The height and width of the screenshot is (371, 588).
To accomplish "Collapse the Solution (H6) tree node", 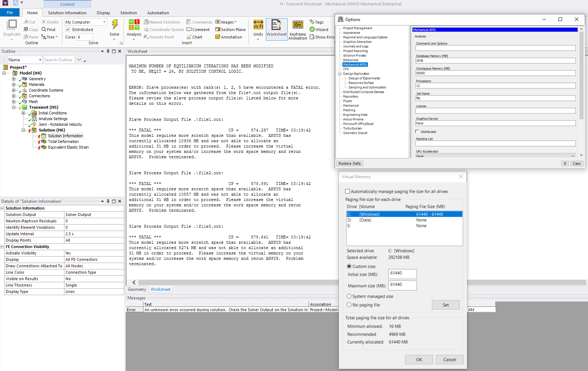I will tap(23, 130).
